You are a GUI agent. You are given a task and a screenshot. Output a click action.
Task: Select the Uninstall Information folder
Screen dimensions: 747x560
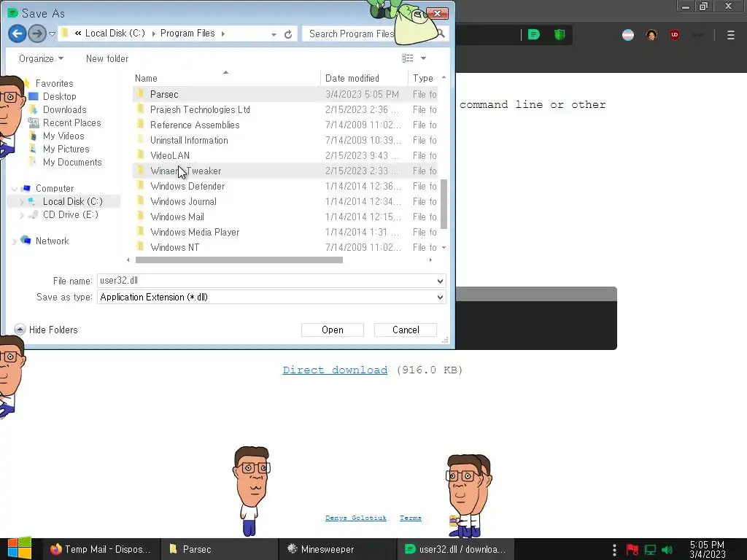click(189, 140)
